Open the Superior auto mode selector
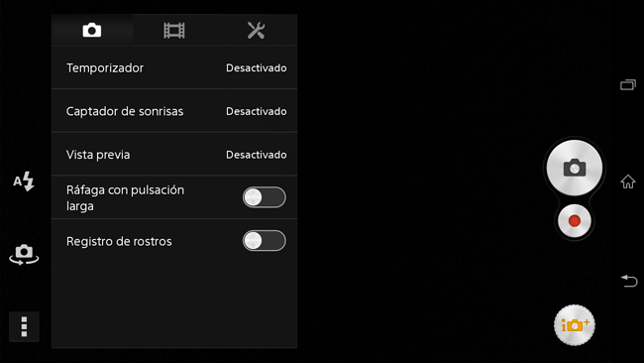This screenshot has height=363, width=644. pyautogui.click(x=575, y=325)
